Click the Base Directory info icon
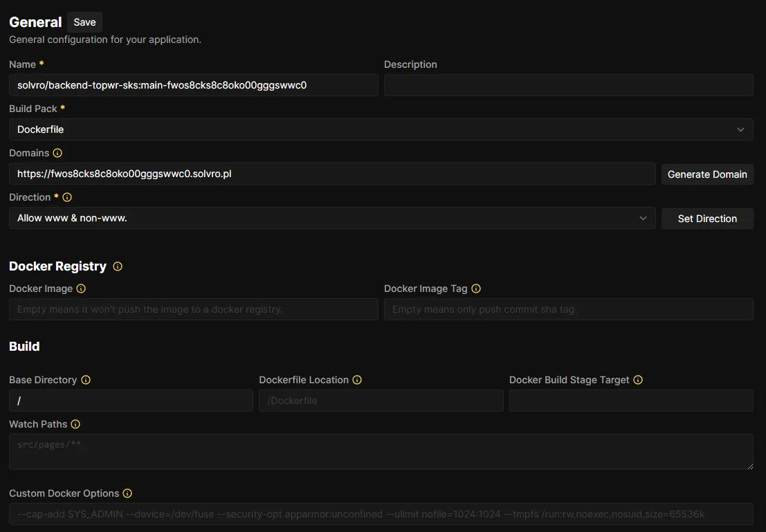 [86, 380]
